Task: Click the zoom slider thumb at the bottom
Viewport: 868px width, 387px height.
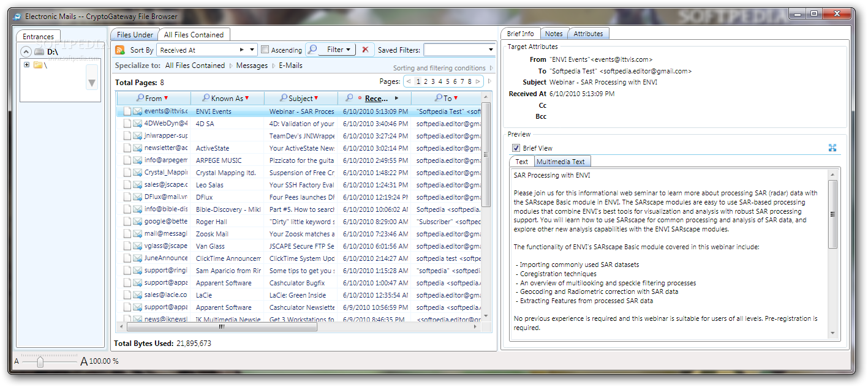Action: (40, 362)
